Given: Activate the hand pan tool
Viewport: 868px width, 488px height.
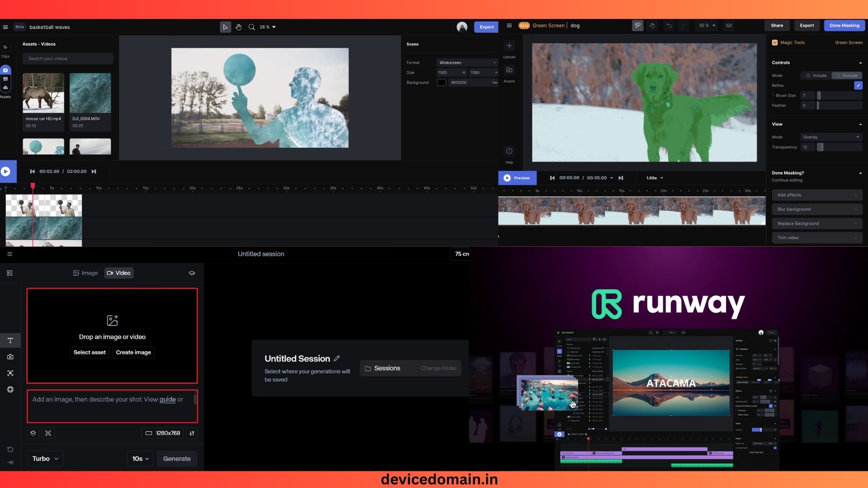Looking at the screenshot, I should (x=239, y=27).
